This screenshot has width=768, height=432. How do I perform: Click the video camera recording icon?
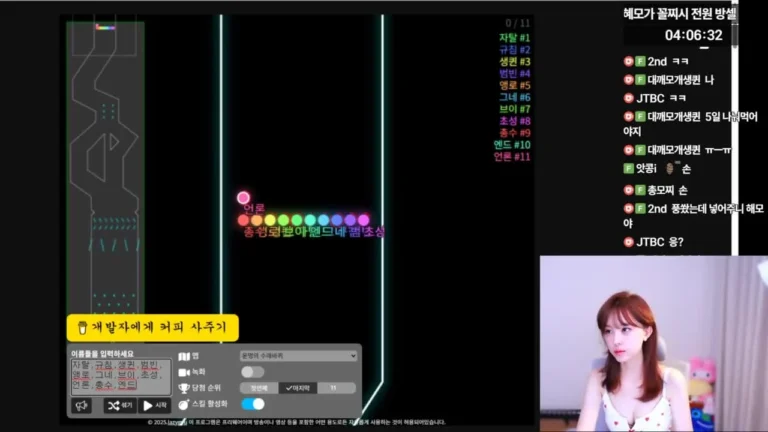pos(184,372)
